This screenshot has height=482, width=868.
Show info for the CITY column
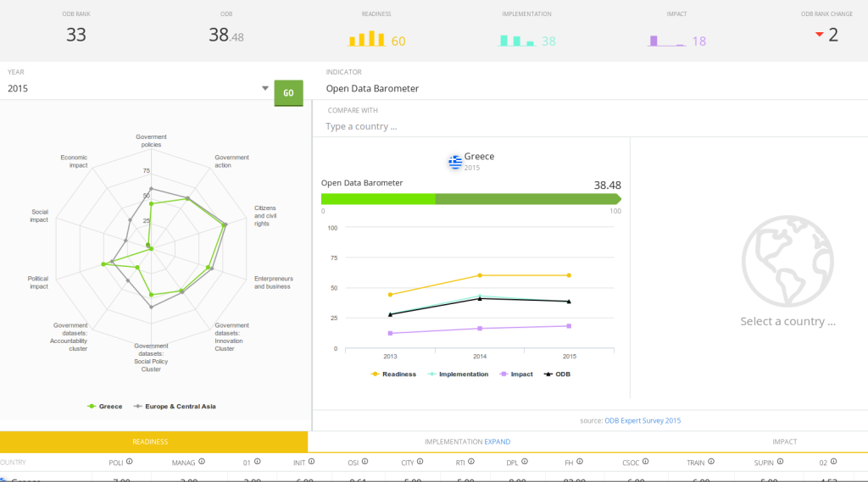(420, 462)
